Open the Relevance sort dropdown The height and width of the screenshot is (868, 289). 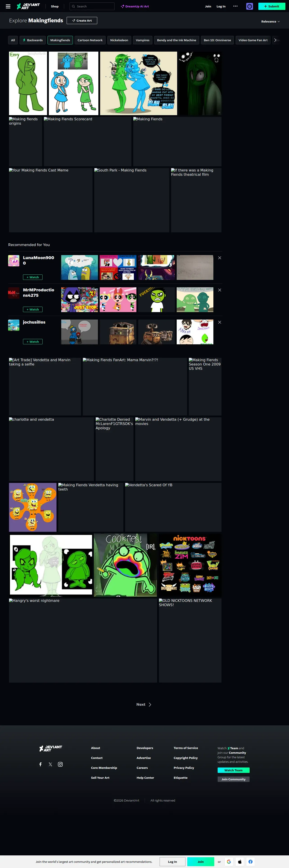[x=271, y=22]
